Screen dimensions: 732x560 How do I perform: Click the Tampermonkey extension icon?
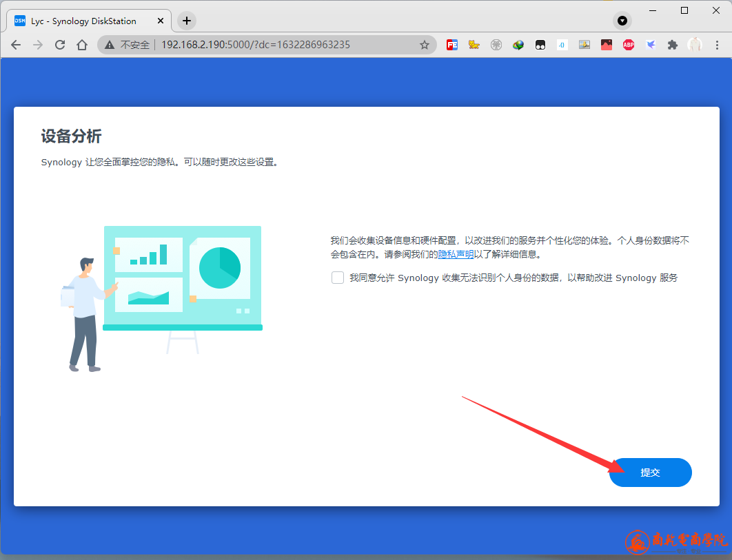point(540,45)
